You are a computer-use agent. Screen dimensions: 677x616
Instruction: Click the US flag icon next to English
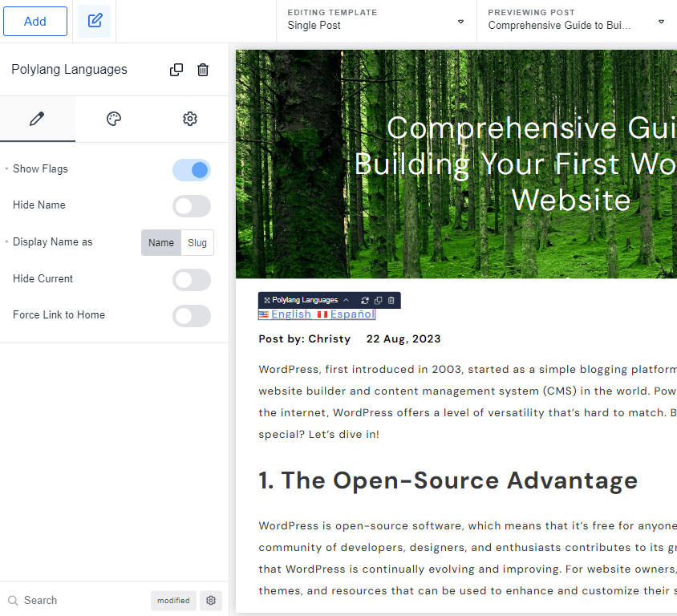click(264, 314)
